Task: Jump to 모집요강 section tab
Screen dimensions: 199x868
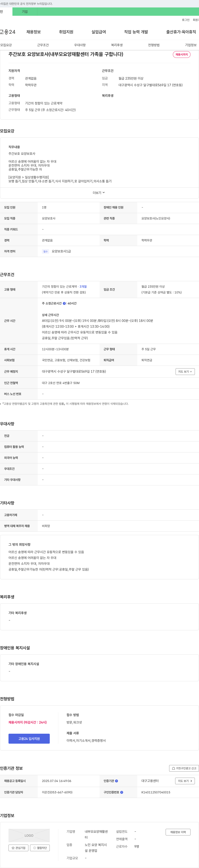Action: 6,45
